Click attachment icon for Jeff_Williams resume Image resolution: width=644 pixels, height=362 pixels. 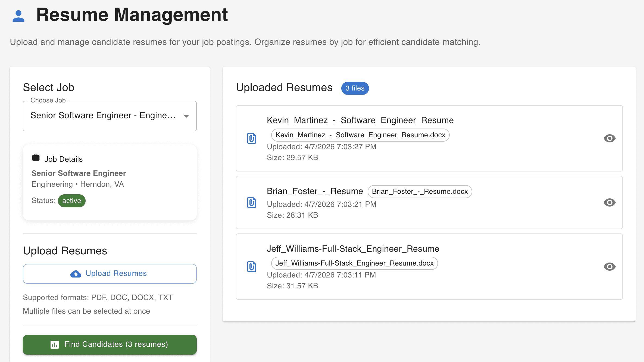[252, 267]
